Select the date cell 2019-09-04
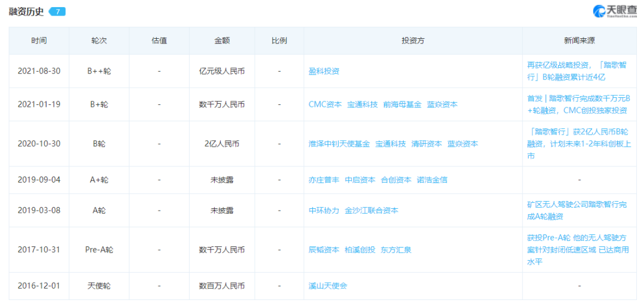This screenshot has height=306, width=644. tap(39, 180)
